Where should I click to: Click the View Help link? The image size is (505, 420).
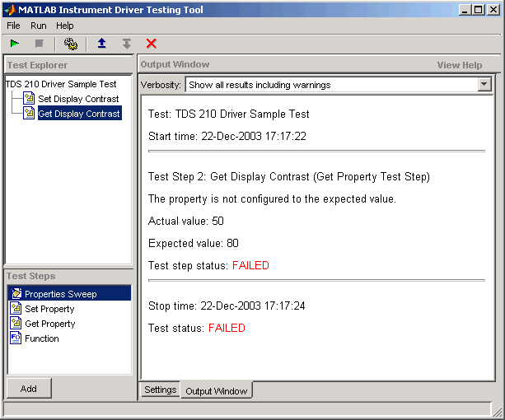pos(460,65)
